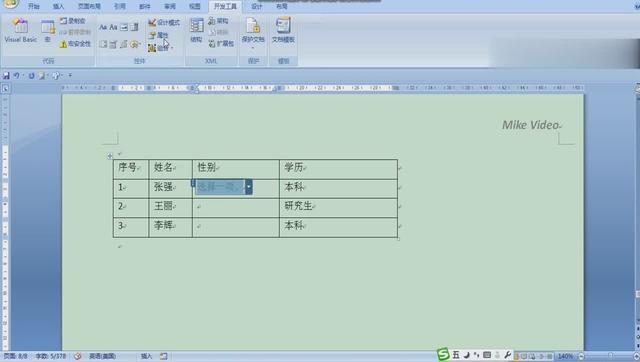
Task: Click the 学历 header cell
Action: tap(338, 169)
